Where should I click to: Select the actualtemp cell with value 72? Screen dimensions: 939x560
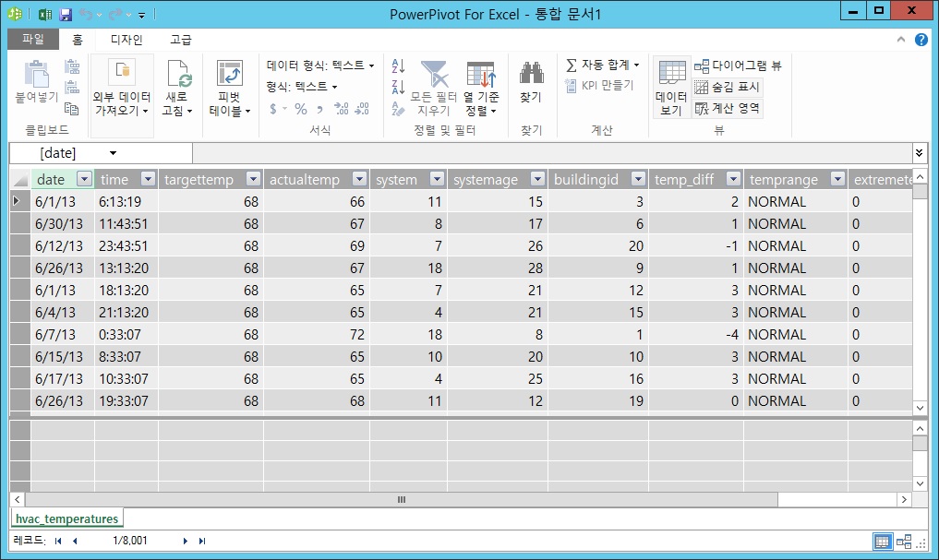(317, 335)
